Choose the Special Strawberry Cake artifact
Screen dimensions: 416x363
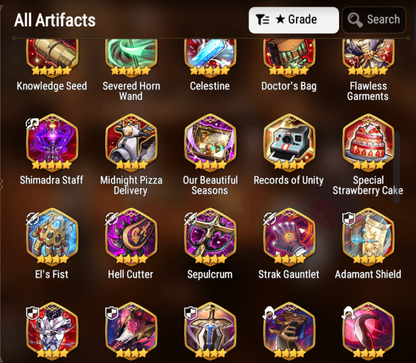(368, 143)
